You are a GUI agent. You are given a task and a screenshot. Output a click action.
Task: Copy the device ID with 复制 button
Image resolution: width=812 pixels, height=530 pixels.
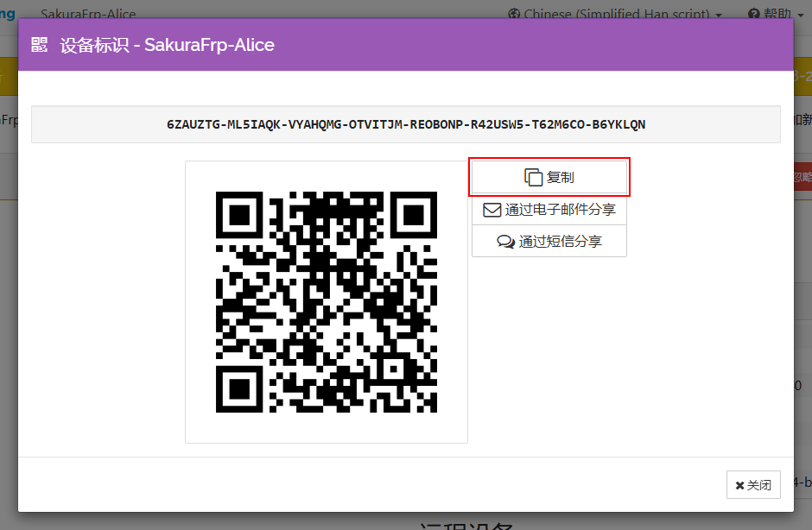click(x=549, y=177)
